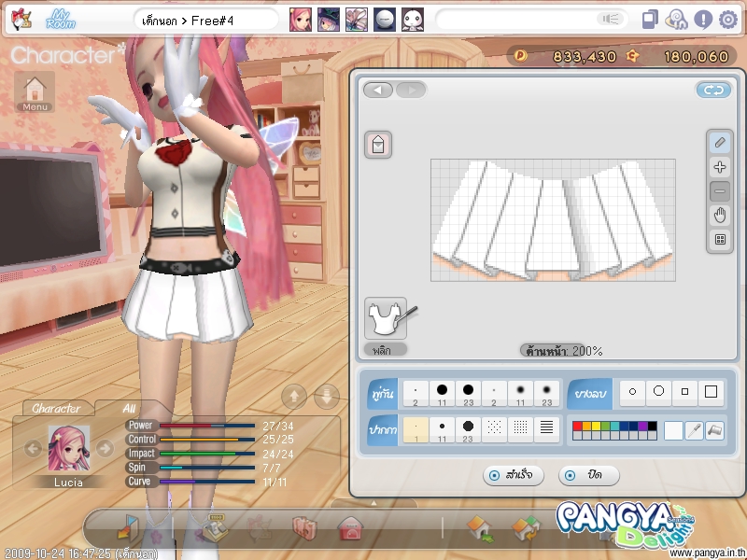This screenshot has width=747, height=560.
Task: Select the golf ball equipment icon
Action: click(x=384, y=20)
